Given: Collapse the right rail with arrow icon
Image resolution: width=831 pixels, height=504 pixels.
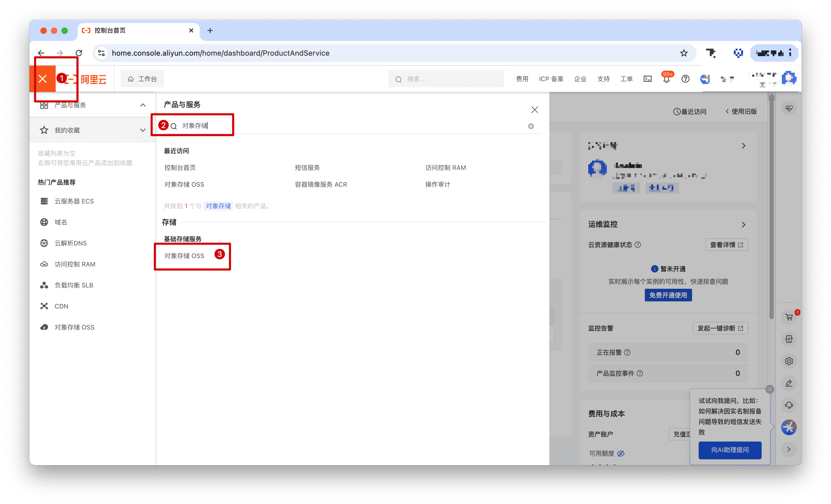Looking at the screenshot, I should pyautogui.click(x=789, y=449).
